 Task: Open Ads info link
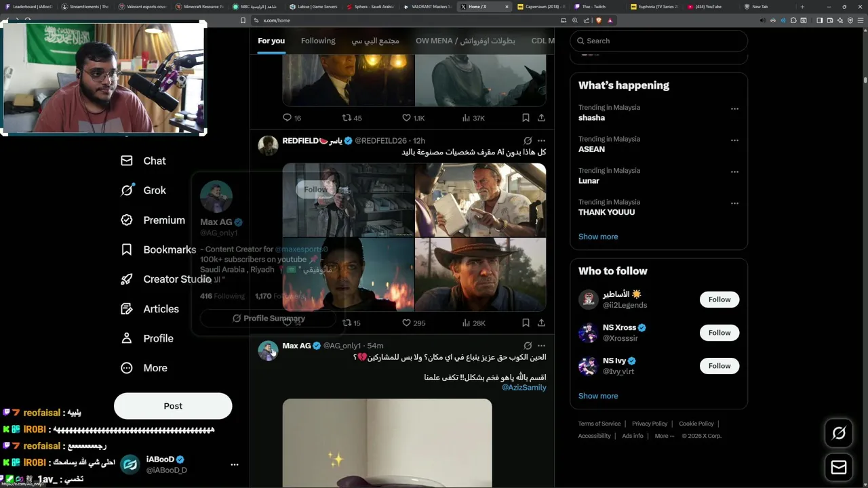click(x=633, y=436)
